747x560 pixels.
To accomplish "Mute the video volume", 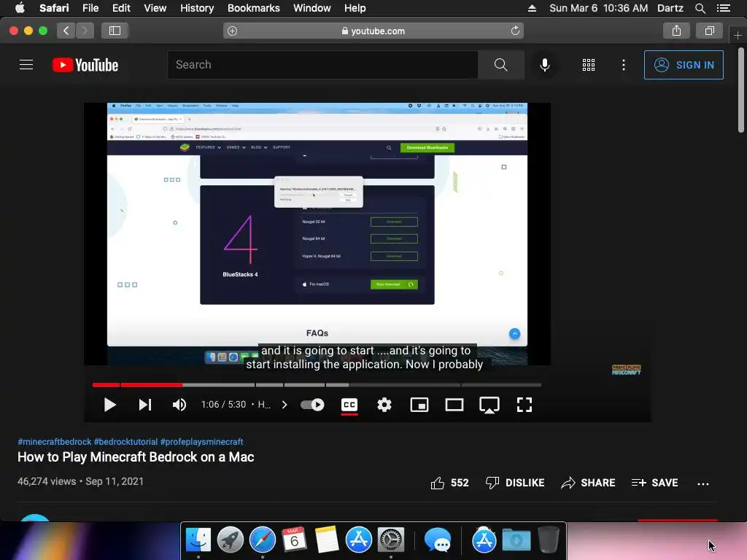I will click(x=179, y=405).
